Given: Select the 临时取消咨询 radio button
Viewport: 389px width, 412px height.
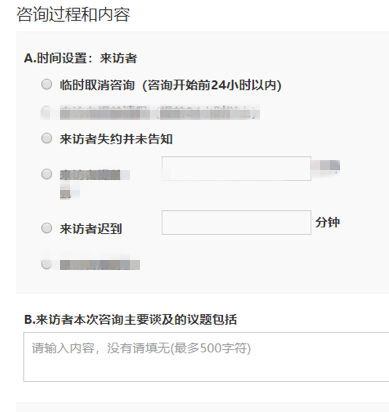Looking at the screenshot, I should click(x=47, y=84).
